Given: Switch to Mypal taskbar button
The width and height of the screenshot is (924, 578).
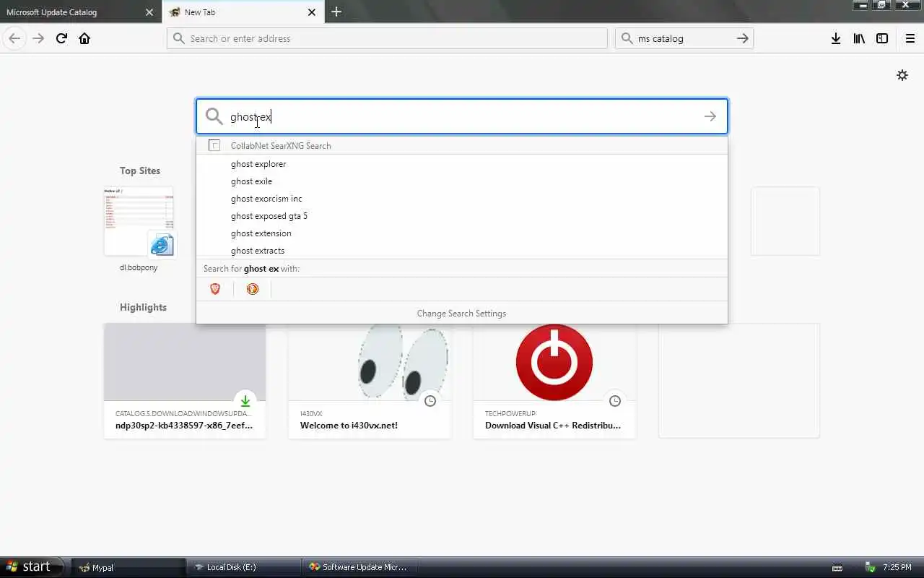Looking at the screenshot, I should pyautogui.click(x=128, y=567).
